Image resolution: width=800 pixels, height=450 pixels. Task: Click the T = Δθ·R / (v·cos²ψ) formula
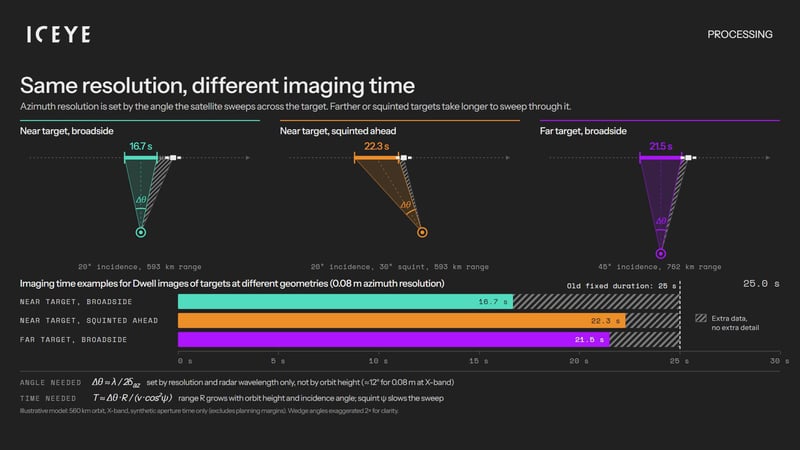132,398
